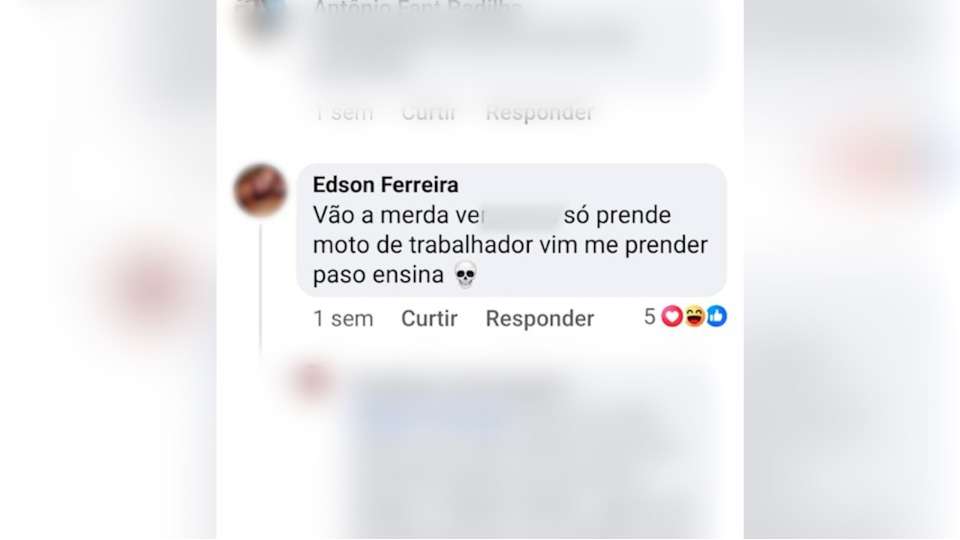Click the skull emoji in the comment
The image size is (960, 540).
(x=465, y=275)
